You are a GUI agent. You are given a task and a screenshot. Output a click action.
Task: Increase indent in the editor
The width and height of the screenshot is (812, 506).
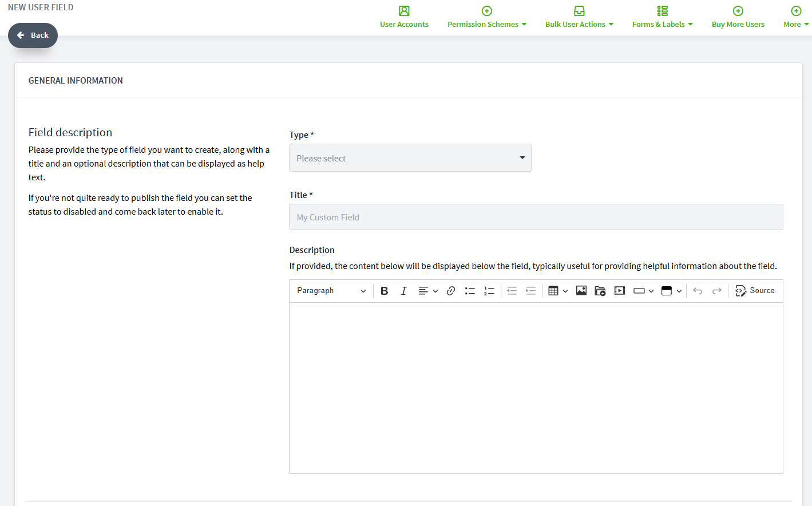click(531, 291)
